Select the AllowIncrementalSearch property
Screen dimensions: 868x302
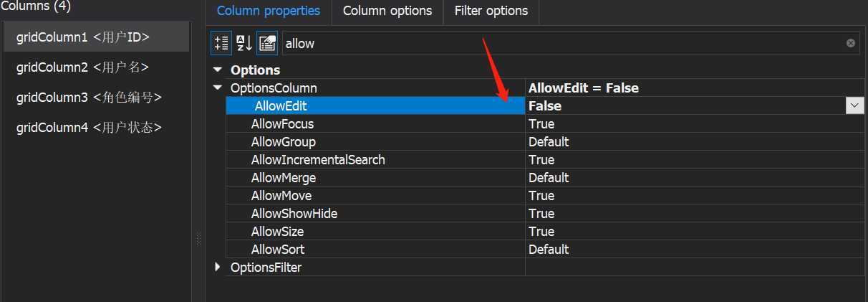coord(318,159)
